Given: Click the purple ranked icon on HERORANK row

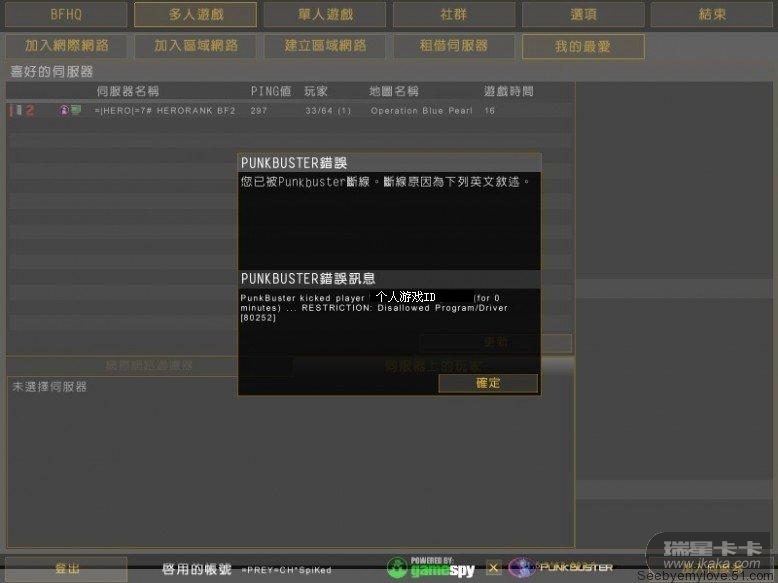Looking at the screenshot, I should click(x=64, y=110).
